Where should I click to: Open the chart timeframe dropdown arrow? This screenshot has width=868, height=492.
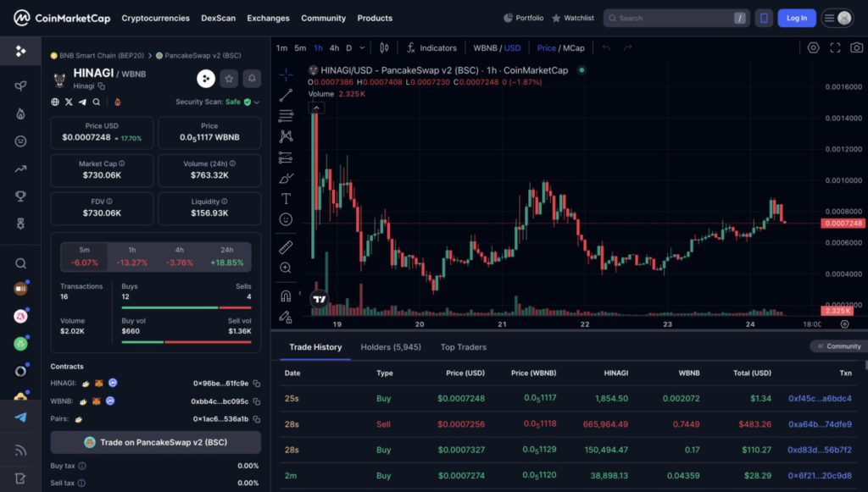(x=363, y=48)
